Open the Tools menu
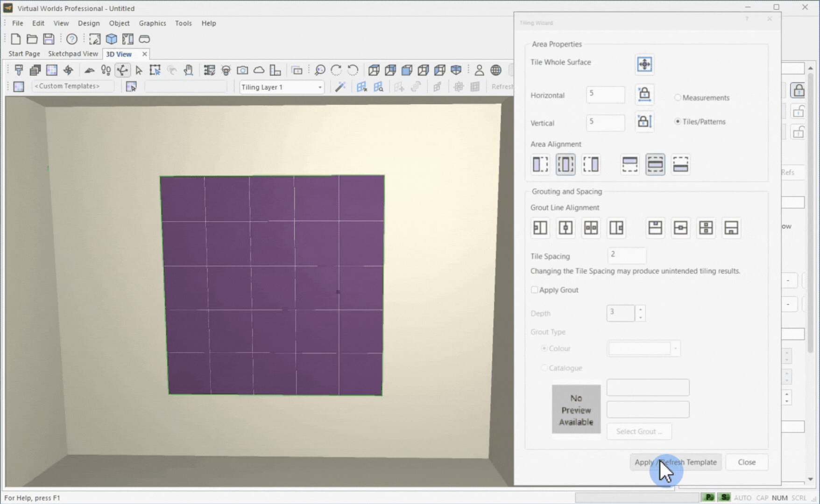The width and height of the screenshot is (820, 504). pyautogui.click(x=183, y=23)
